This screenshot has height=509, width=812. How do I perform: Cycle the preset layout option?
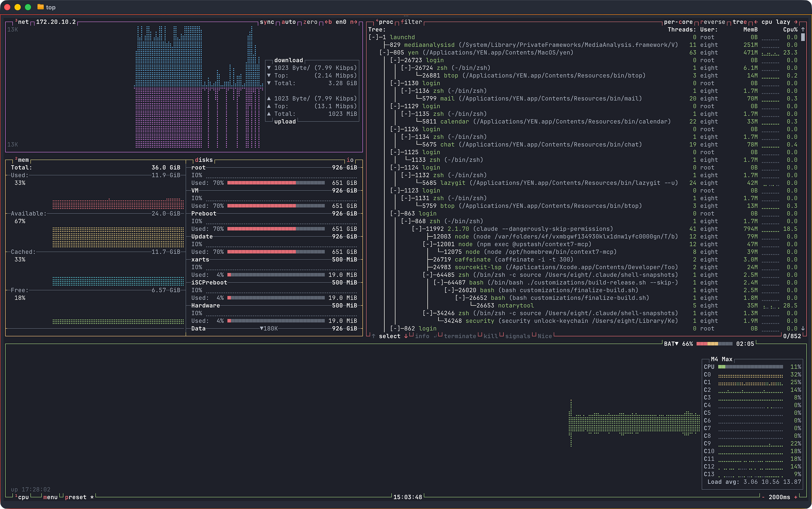[x=75, y=497]
